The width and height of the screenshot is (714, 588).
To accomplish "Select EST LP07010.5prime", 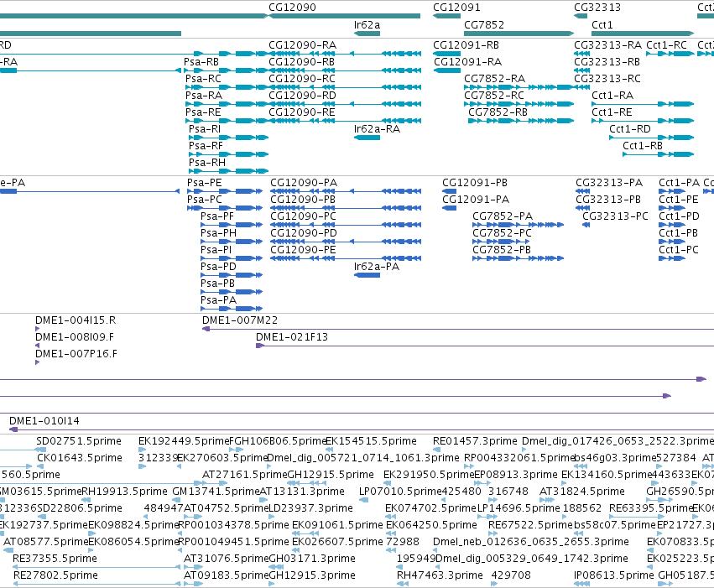I will coord(401,492).
